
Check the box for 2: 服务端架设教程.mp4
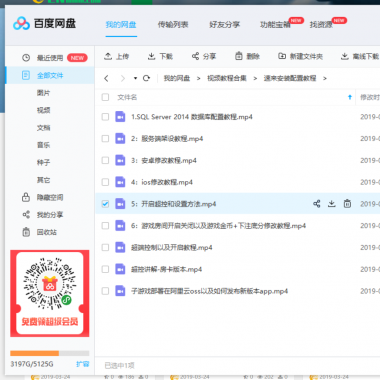point(105,138)
